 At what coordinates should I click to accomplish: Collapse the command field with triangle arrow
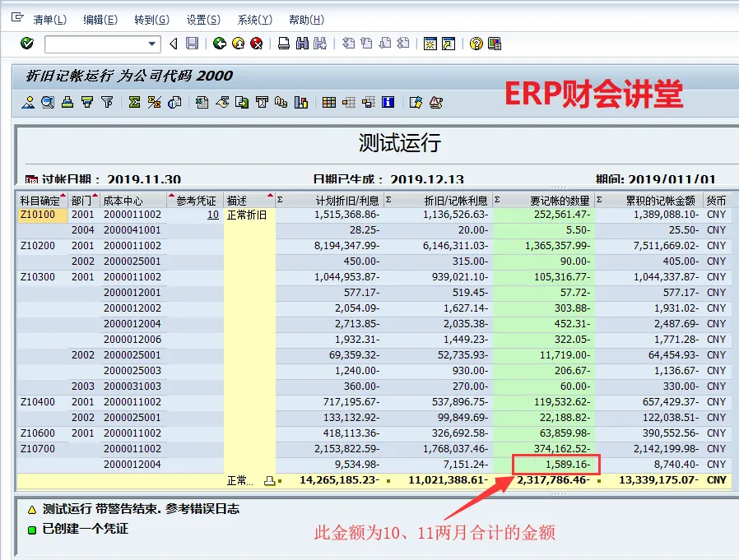[x=174, y=44]
